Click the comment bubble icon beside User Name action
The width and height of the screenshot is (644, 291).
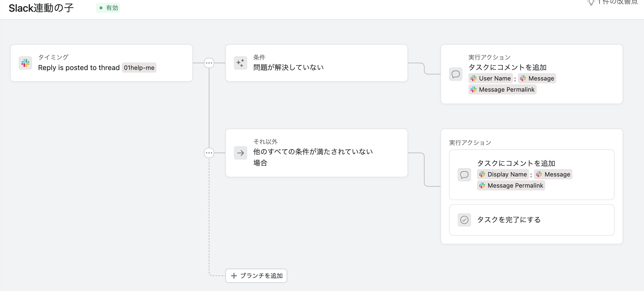coord(456,74)
